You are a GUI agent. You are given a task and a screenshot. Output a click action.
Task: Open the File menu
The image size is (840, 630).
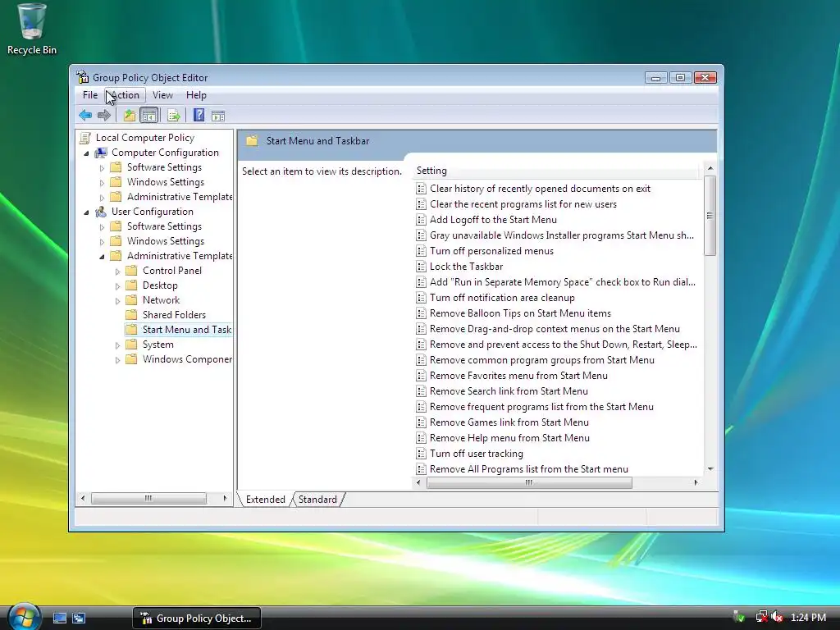(90, 95)
